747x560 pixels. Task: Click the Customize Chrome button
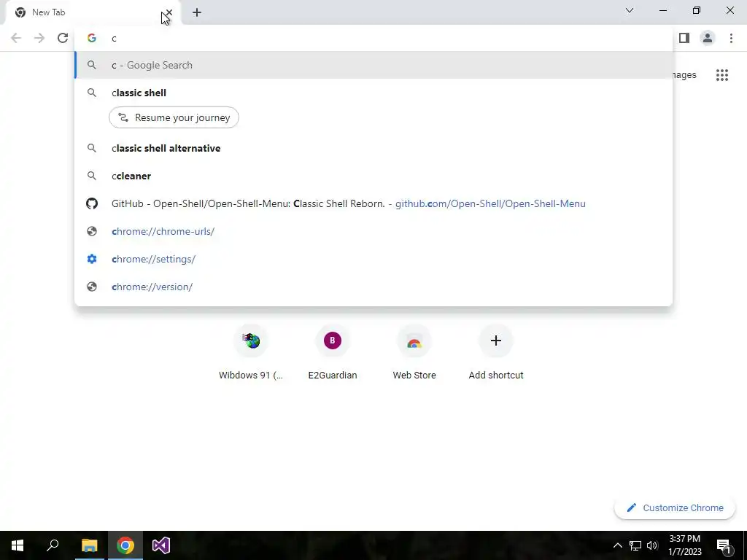tap(675, 507)
